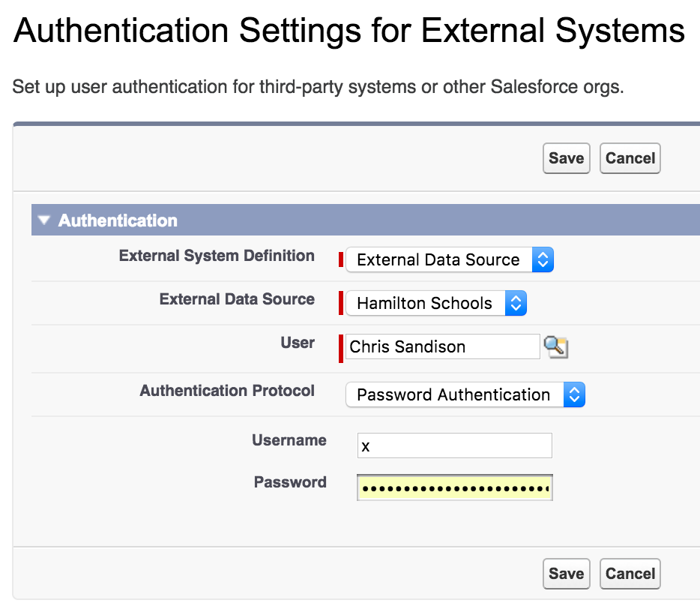Collapse the Authentication section triangle
The width and height of the screenshot is (700, 603).
click(44, 220)
